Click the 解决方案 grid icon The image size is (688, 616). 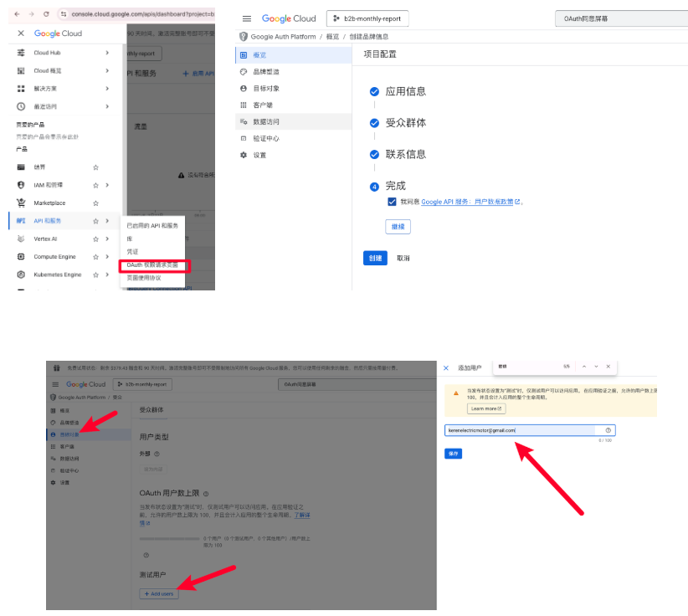click(21, 89)
